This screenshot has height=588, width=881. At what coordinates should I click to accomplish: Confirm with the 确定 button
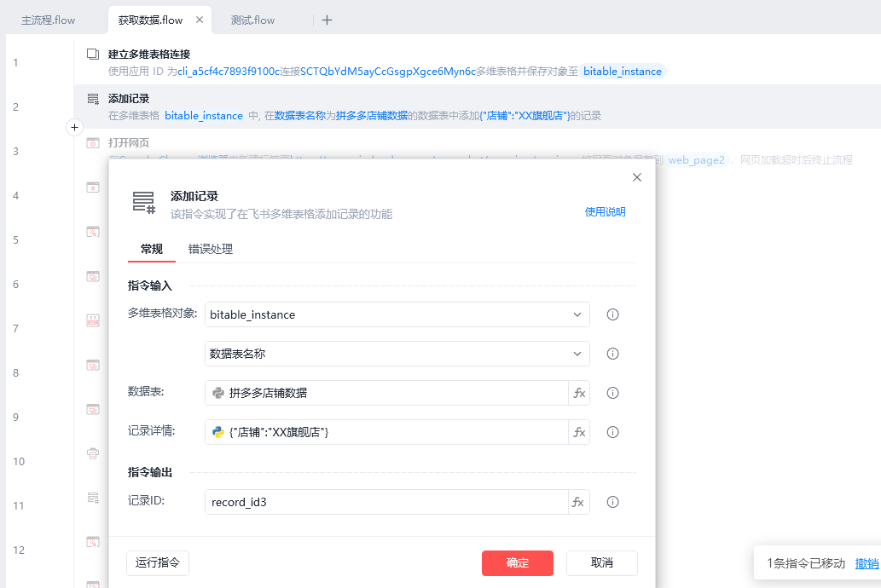tap(518, 562)
